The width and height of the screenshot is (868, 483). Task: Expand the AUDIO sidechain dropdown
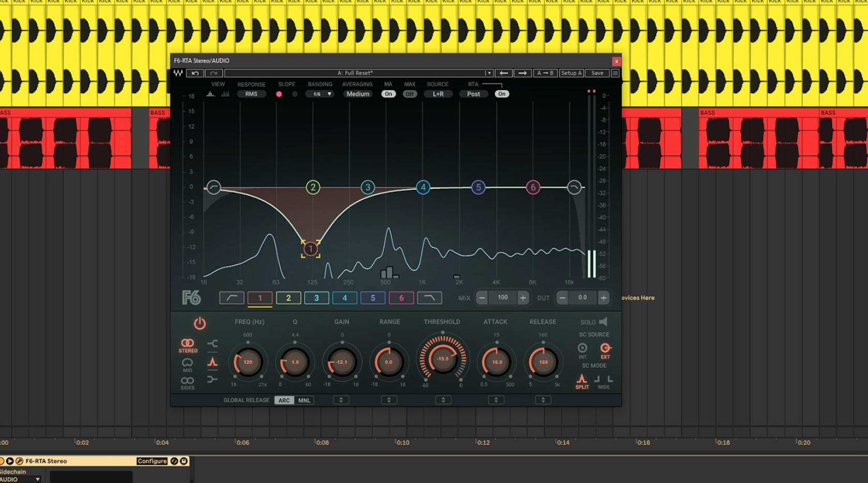point(20,479)
